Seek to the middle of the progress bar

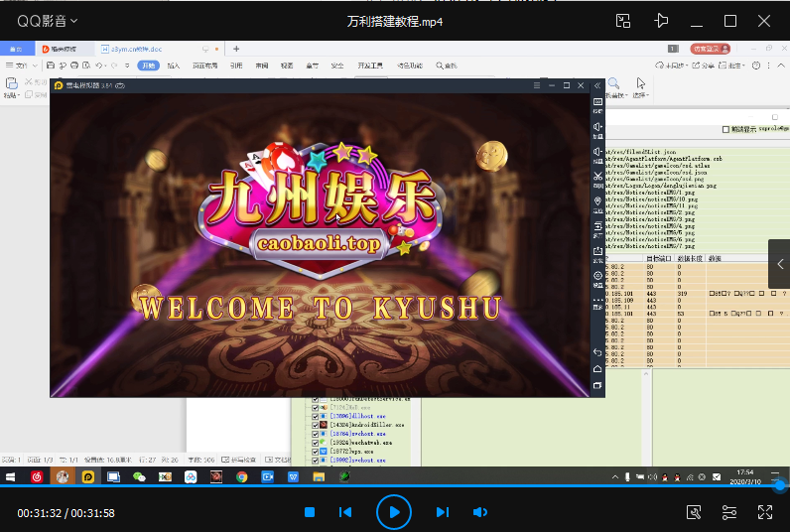click(x=395, y=486)
